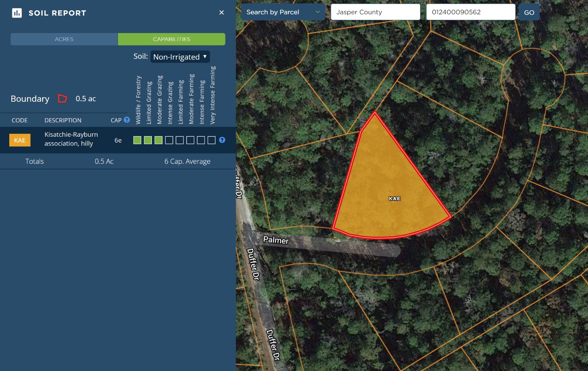Screen dimensions: 588x371
Task: Click the Jasper County input field
Action: [375, 12]
